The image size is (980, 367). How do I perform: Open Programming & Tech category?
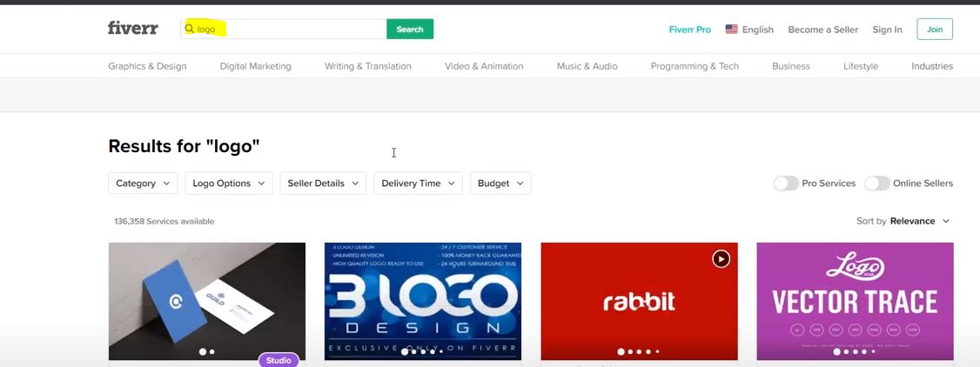pyautogui.click(x=695, y=66)
